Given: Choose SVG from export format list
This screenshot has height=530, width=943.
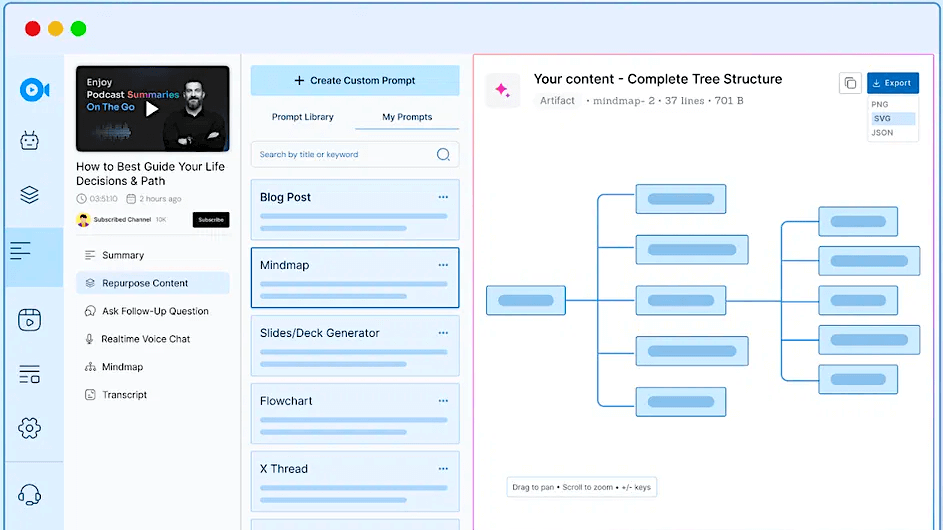Looking at the screenshot, I should (882, 118).
